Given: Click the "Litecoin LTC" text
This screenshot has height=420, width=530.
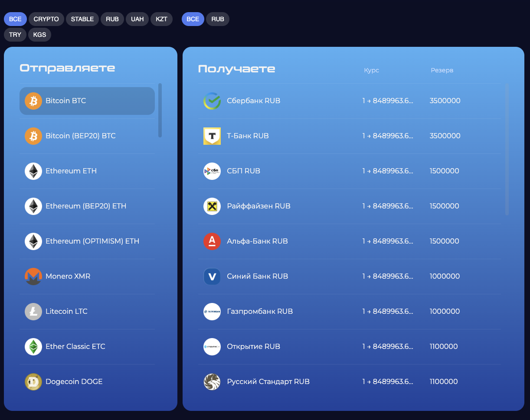Looking at the screenshot, I should pyautogui.click(x=66, y=311).
